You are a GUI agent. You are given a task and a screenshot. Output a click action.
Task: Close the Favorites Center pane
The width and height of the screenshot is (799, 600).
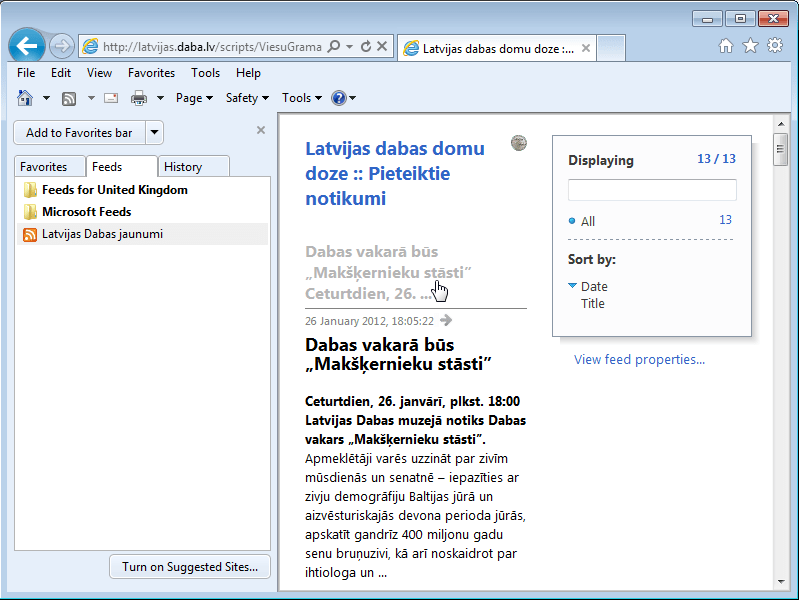pyautogui.click(x=261, y=131)
